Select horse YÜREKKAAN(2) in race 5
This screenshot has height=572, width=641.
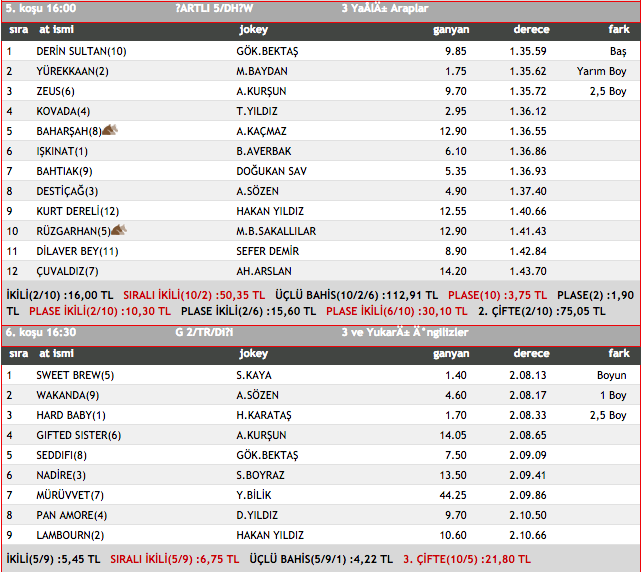point(72,71)
